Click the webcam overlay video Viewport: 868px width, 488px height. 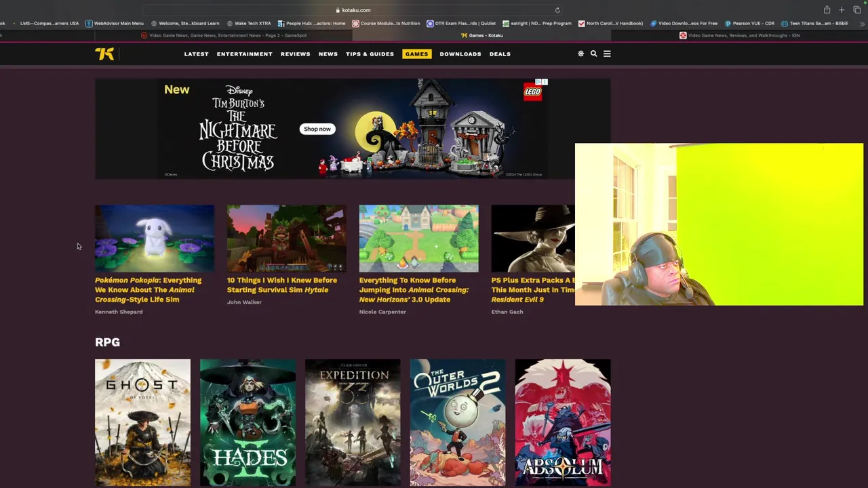719,224
